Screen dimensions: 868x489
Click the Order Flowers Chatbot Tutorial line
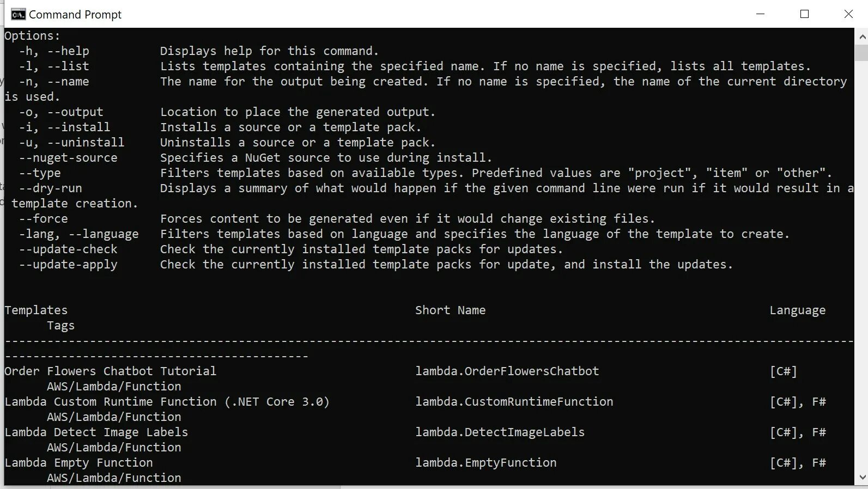(111, 371)
